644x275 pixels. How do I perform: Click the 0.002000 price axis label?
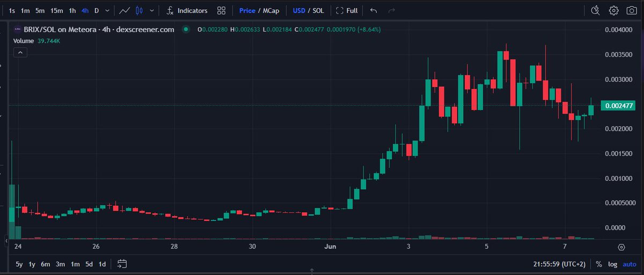[618, 129]
